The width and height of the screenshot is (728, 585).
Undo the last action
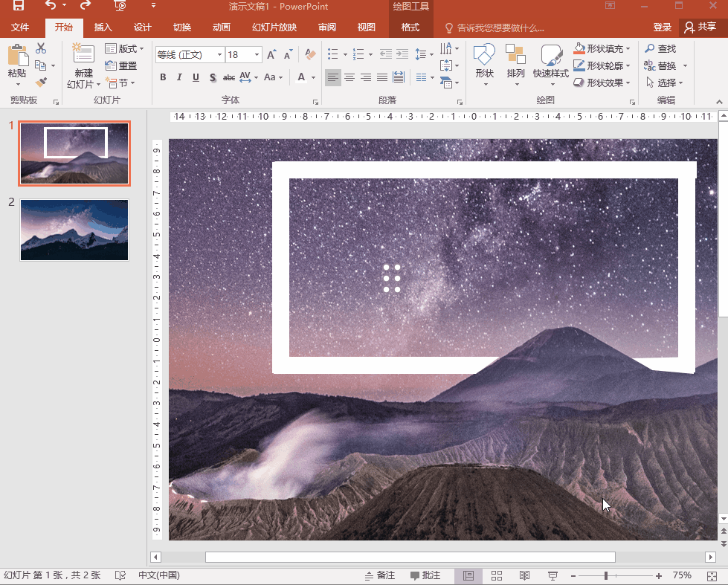click(x=51, y=5)
